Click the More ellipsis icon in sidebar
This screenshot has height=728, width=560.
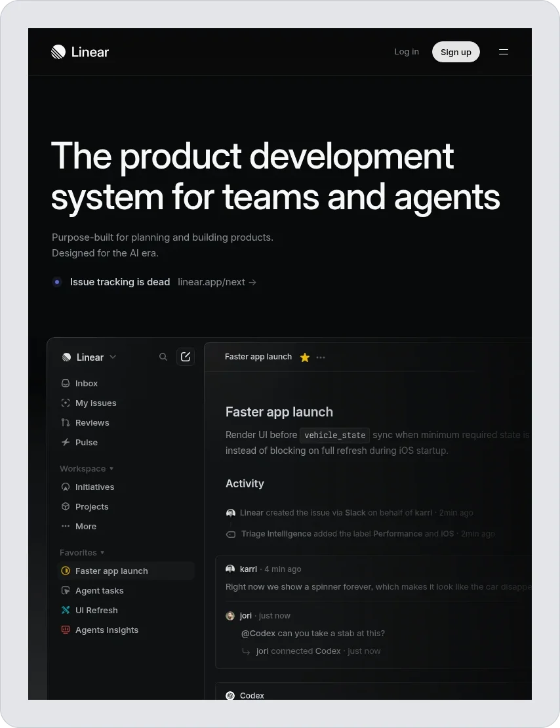[x=66, y=526]
